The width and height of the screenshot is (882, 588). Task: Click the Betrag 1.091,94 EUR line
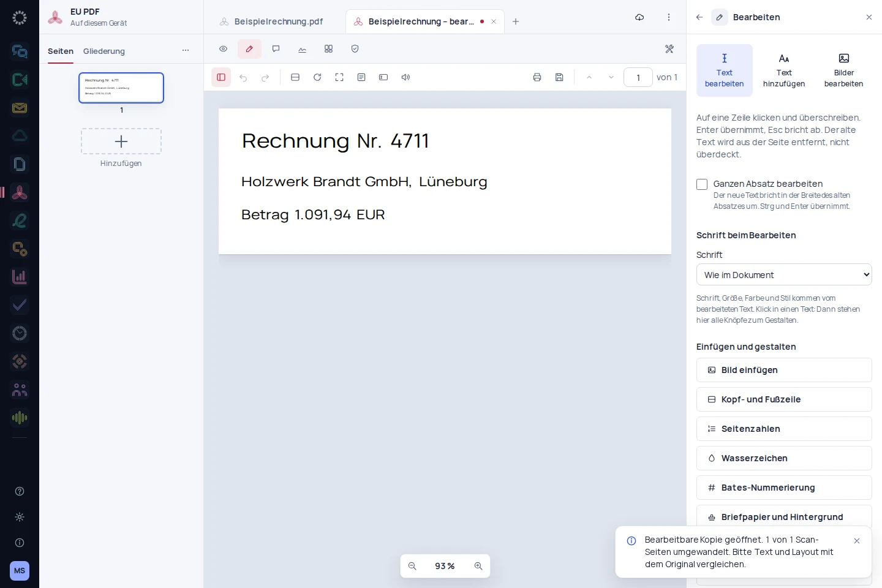tap(313, 215)
